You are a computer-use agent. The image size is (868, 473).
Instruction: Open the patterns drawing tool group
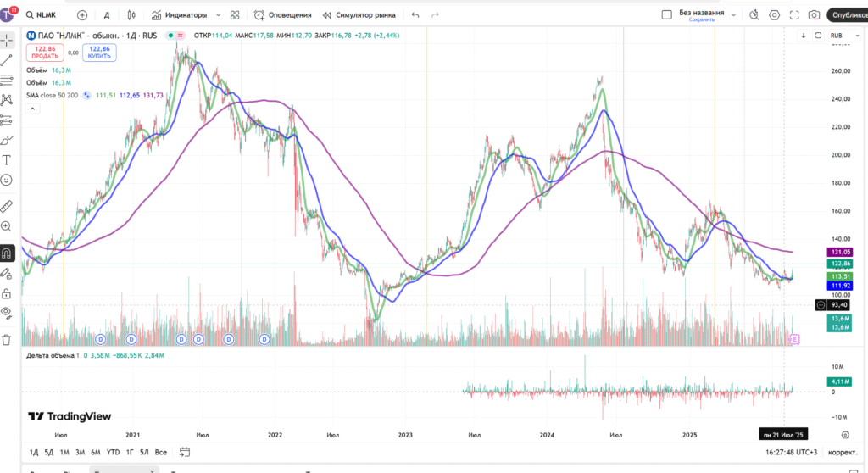click(x=7, y=100)
